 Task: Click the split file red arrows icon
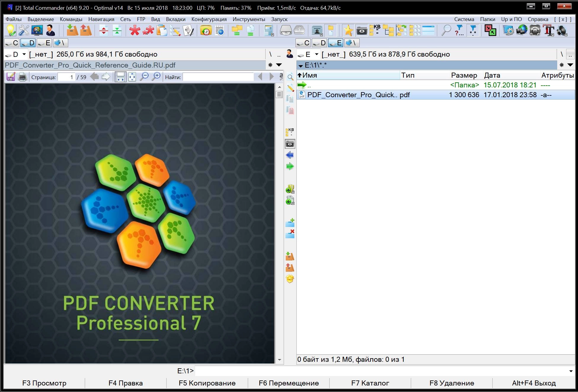click(x=103, y=31)
